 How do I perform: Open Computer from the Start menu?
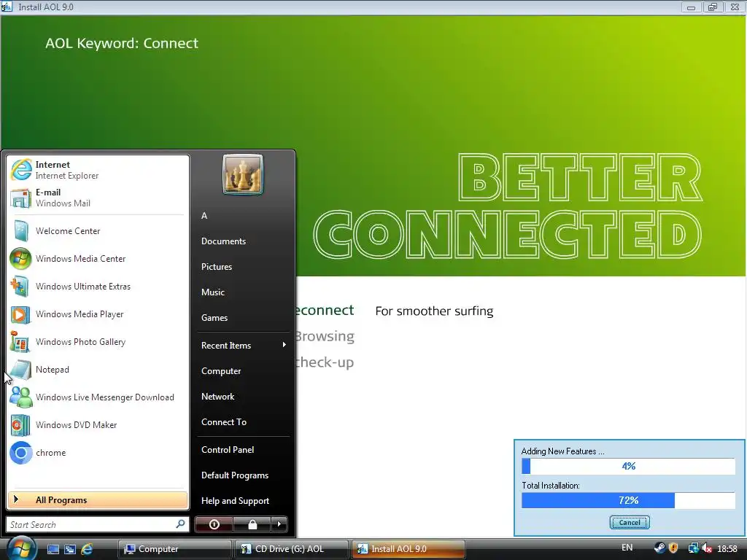(x=243, y=371)
